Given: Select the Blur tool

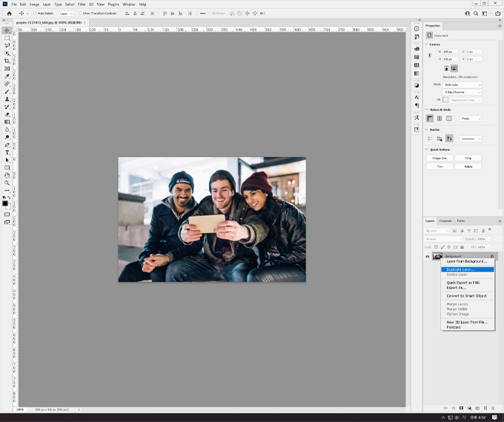Looking at the screenshot, I should tap(7, 130).
